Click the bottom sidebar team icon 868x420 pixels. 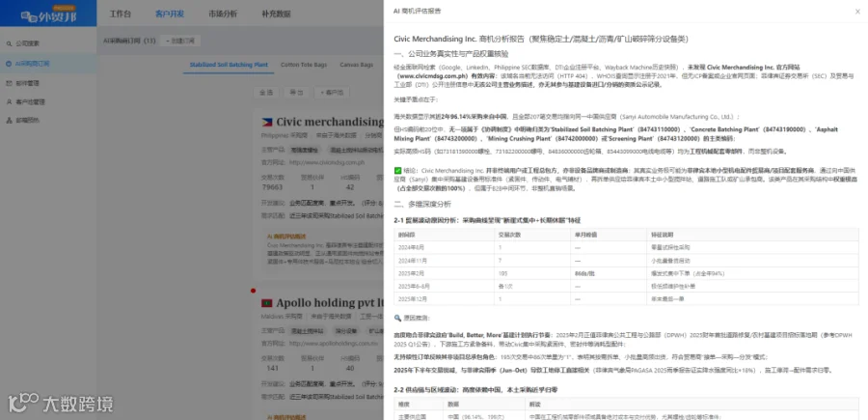pyautogui.click(x=9, y=120)
